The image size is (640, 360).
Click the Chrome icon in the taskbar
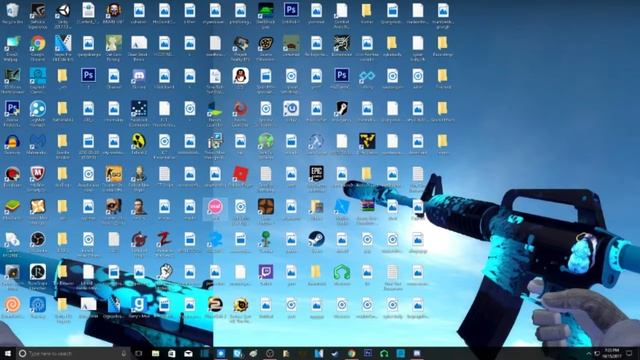(351, 353)
